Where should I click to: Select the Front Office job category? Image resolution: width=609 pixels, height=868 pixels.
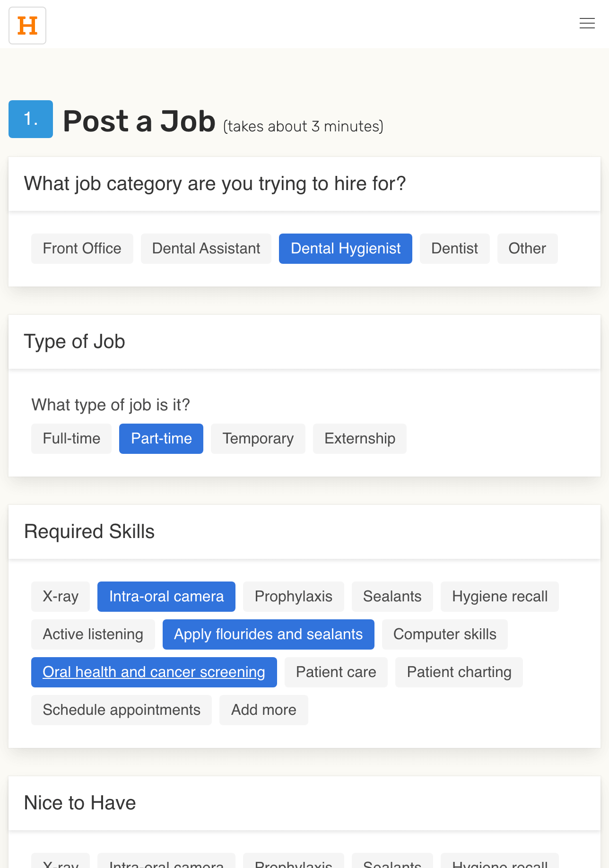(x=82, y=249)
